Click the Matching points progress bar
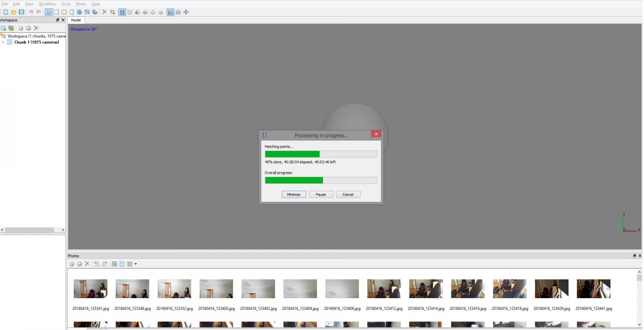This screenshot has width=644, height=330. (321, 154)
